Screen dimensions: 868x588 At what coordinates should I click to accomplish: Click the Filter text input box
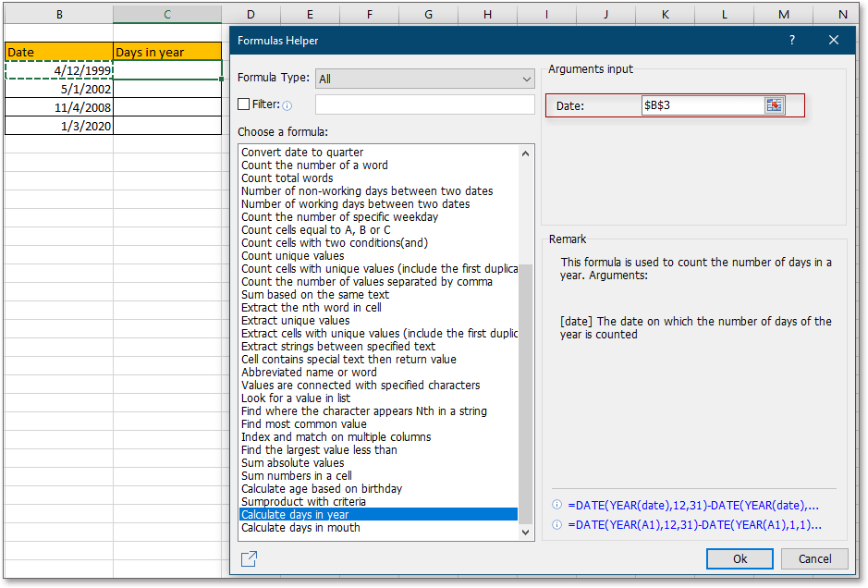pos(424,104)
